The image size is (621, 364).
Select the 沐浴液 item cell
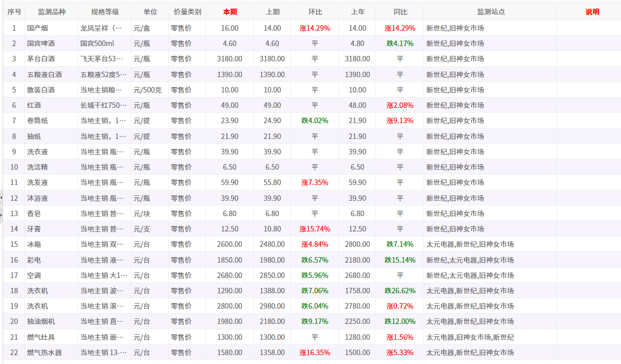(51, 198)
